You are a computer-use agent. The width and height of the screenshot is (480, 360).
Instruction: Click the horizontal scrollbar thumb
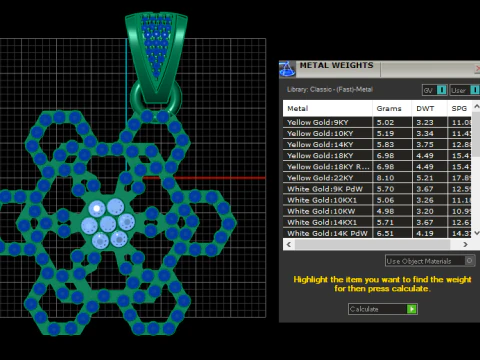372,244
